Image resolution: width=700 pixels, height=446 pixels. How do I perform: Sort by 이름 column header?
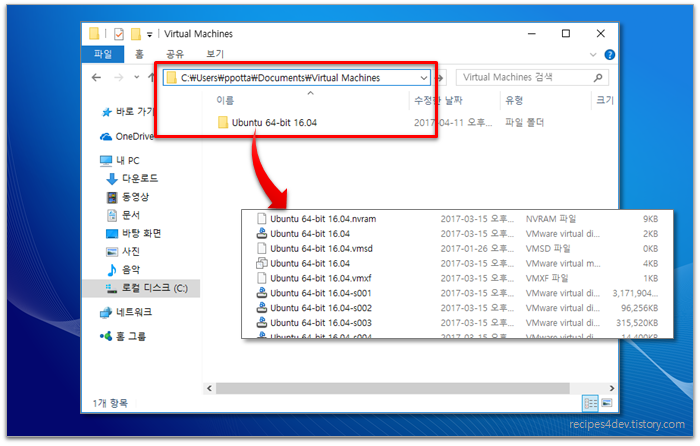click(x=225, y=100)
